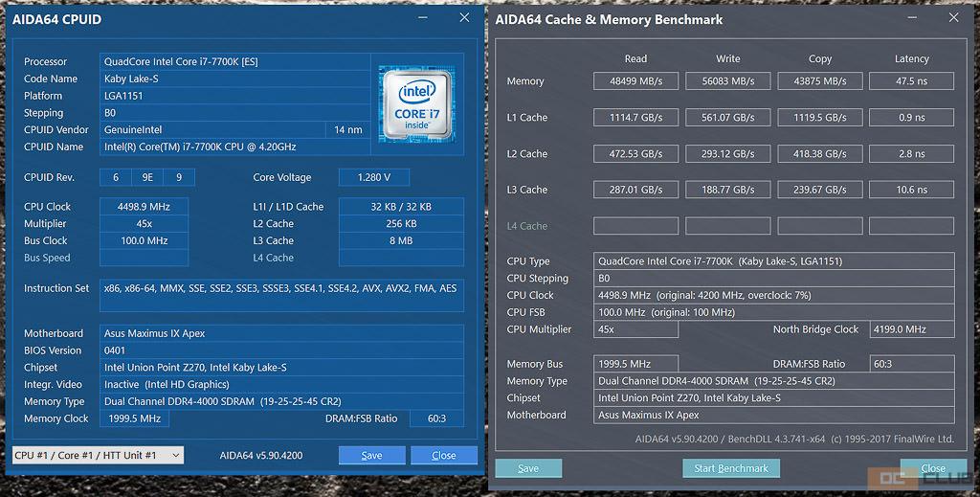Click the empty L4 Cache Latency field
Viewport: 980px width, 497px height.
(912, 226)
